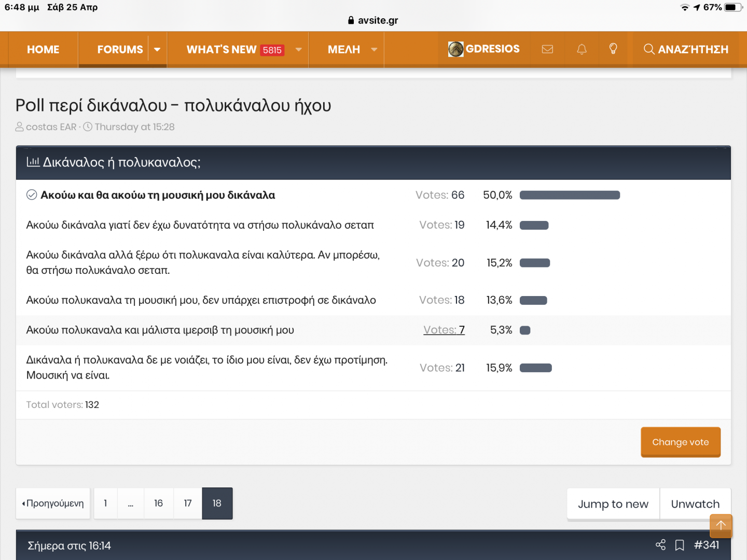Image resolution: width=747 pixels, height=560 pixels.
Task: Click 'Ακούω και θα ακούω τη μουσική μου δικάναλα'
Action: [x=158, y=195]
